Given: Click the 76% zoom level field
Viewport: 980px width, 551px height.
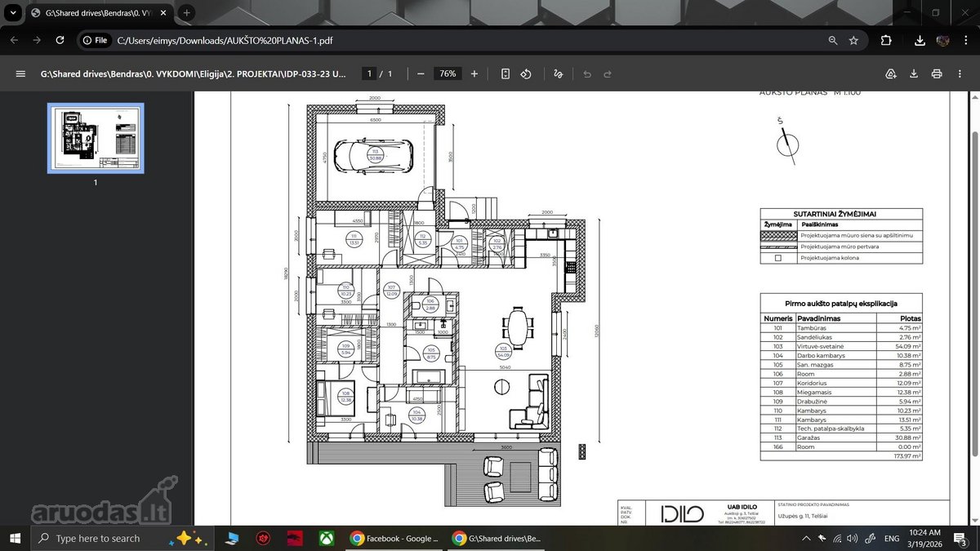Looking at the screenshot, I should point(448,73).
